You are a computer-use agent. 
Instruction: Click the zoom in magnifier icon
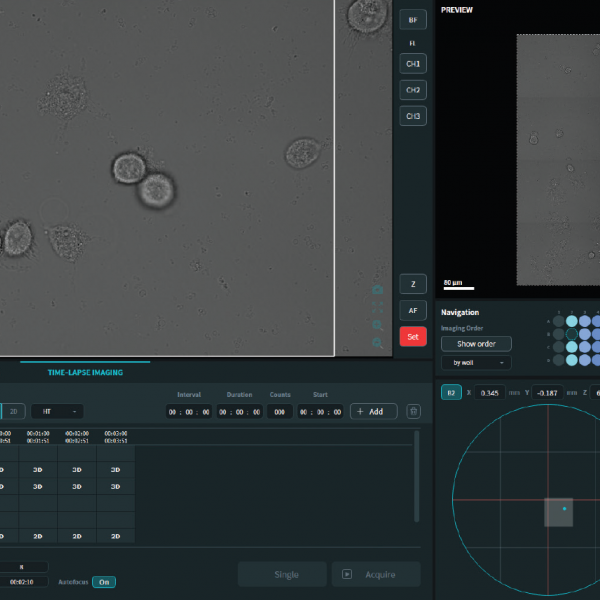click(378, 325)
